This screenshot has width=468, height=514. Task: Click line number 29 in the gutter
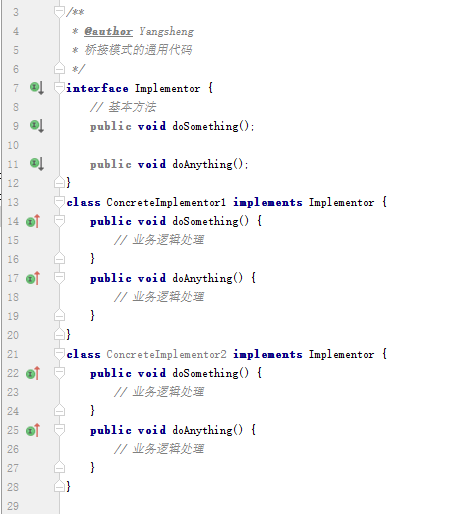pos(13,506)
